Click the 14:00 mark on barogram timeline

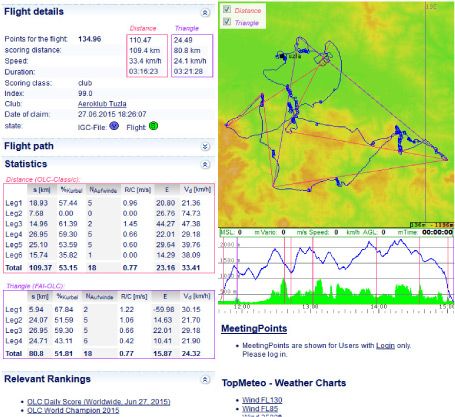click(378, 306)
